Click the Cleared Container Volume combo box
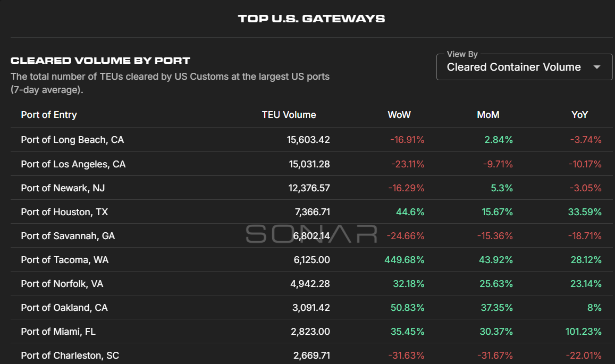 (513, 67)
